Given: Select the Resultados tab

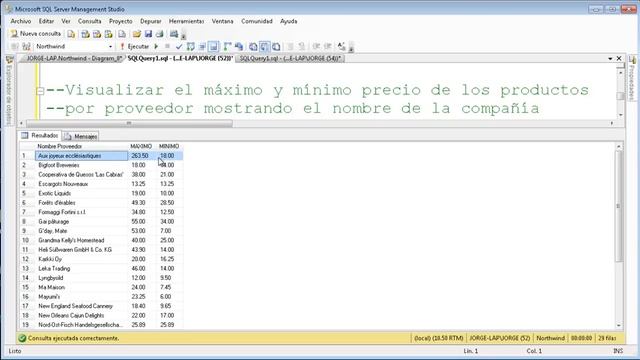Looking at the screenshot, I should click(40, 136).
